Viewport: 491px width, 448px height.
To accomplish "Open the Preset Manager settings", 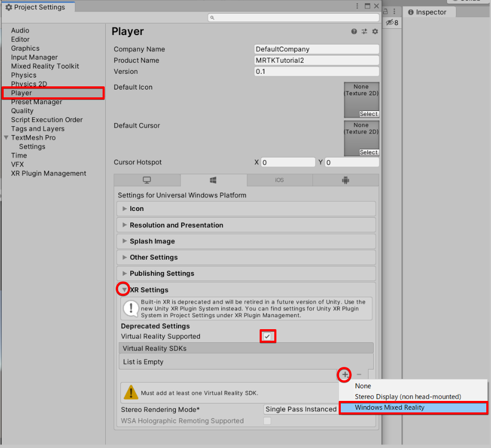I will (x=37, y=102).
